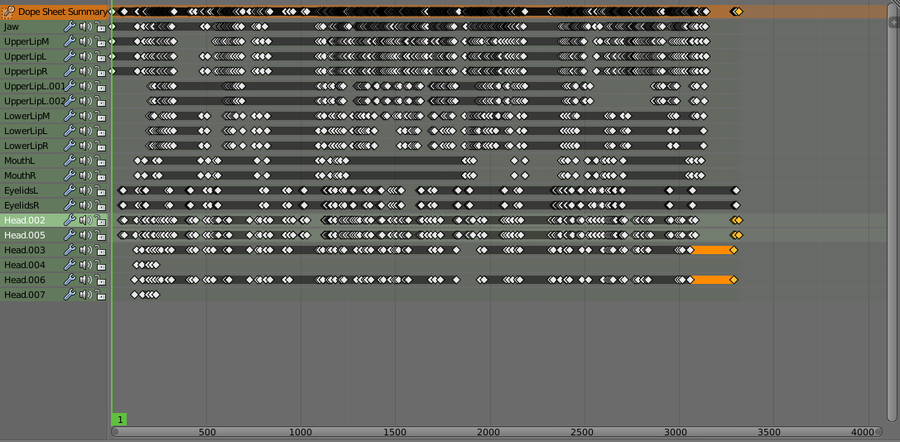This screenshot has height=442, width=900.
Task: Mute Head.006 using its speaker icon
Action: 86,280
